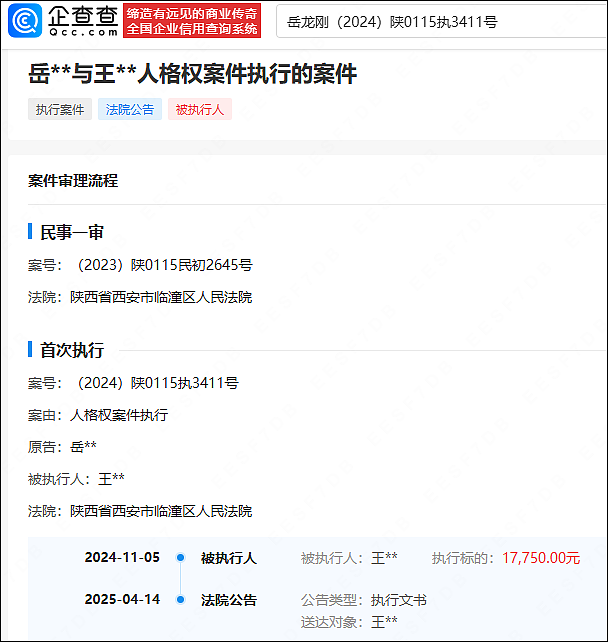Click the 2025-04-14 timeline date
Screen dimensions: 608x642
[x=122, y=599]
